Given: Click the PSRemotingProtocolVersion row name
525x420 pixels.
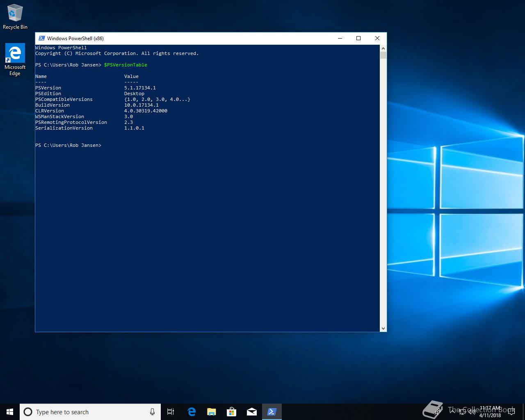Looking at the screenshot, I should [x=71, y=122].
